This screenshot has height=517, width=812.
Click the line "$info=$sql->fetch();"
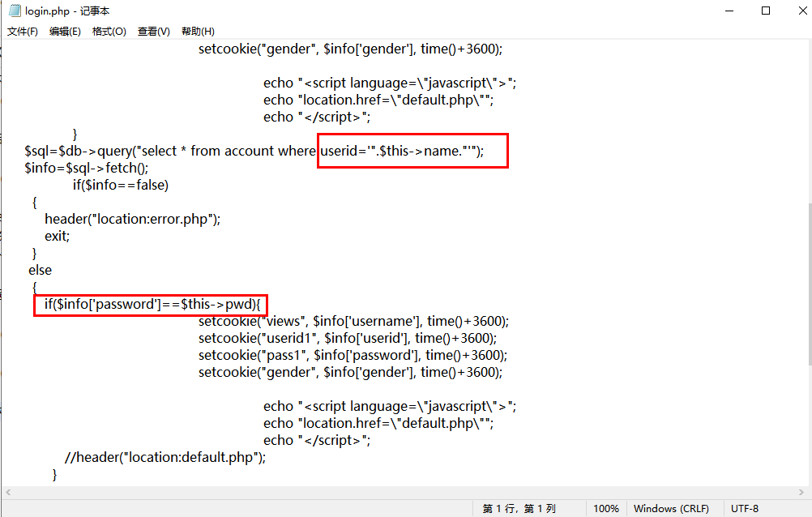coord(87,168)
